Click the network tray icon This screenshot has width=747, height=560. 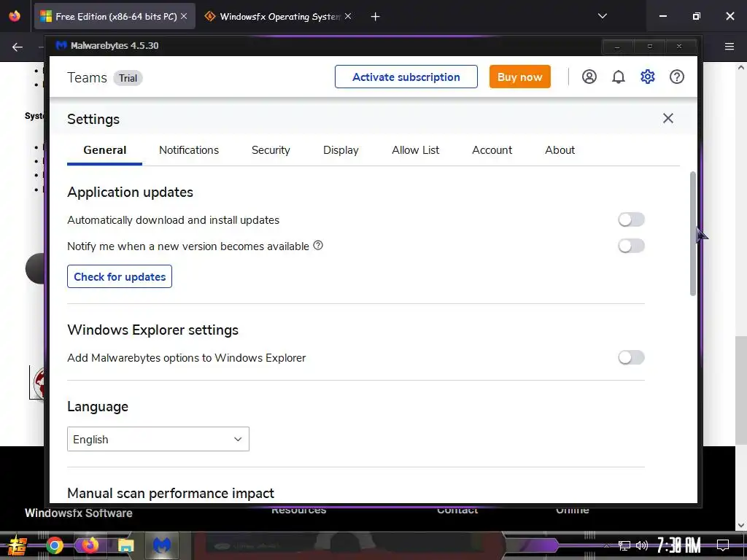click(x=624, y=545)
